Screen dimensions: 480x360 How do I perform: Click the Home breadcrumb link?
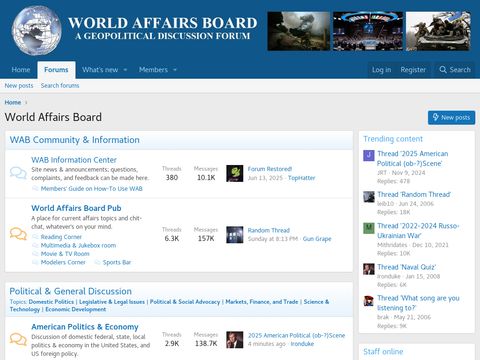click(x=13, y=102)
